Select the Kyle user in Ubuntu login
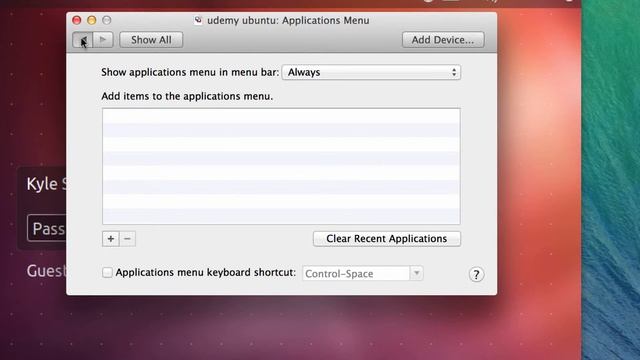The image size is (640, 360). click(47, 184)
